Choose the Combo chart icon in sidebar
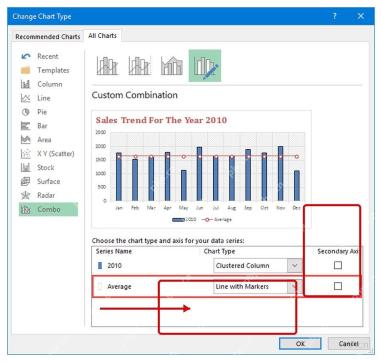This screenshot has width=382, height=362. click(x=26, y=209)
